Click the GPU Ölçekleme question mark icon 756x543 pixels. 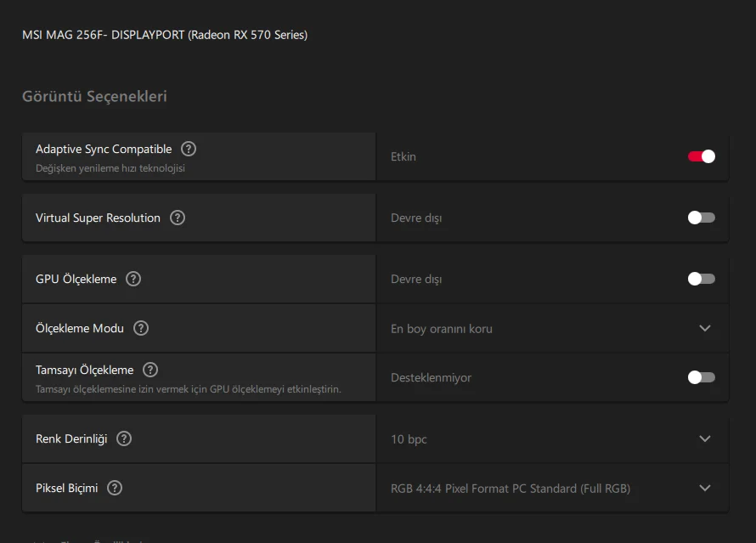point(133,279)
